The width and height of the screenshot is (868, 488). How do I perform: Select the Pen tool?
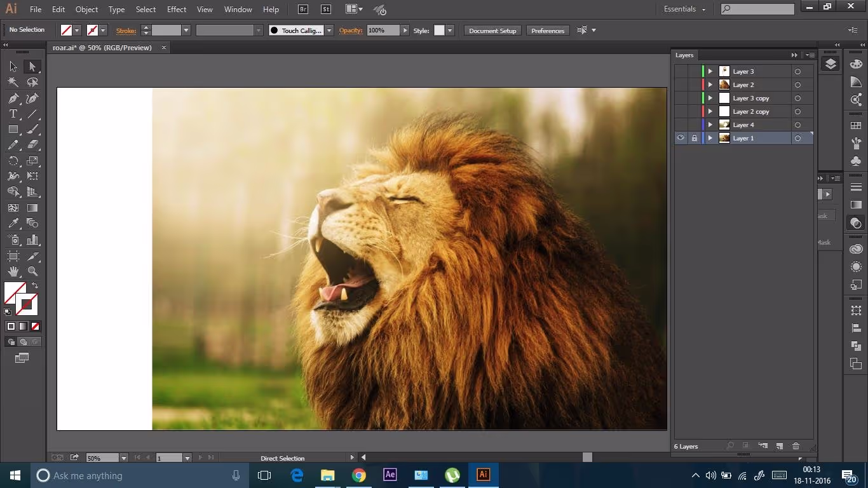click(x=13, y=98)
